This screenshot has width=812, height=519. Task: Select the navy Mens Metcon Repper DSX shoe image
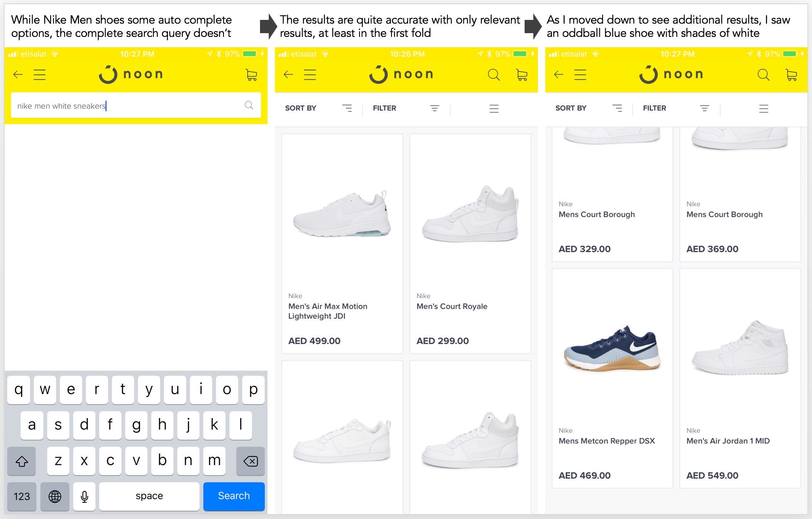point(612,348)
